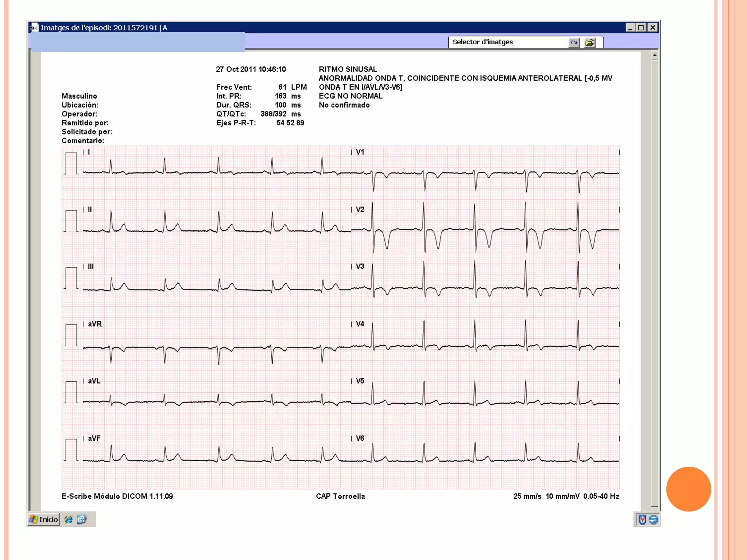
Task: Click the '25 mm/s 10 mm/mV 0.05-40 Hz' settings text
Action: [566, 496]
